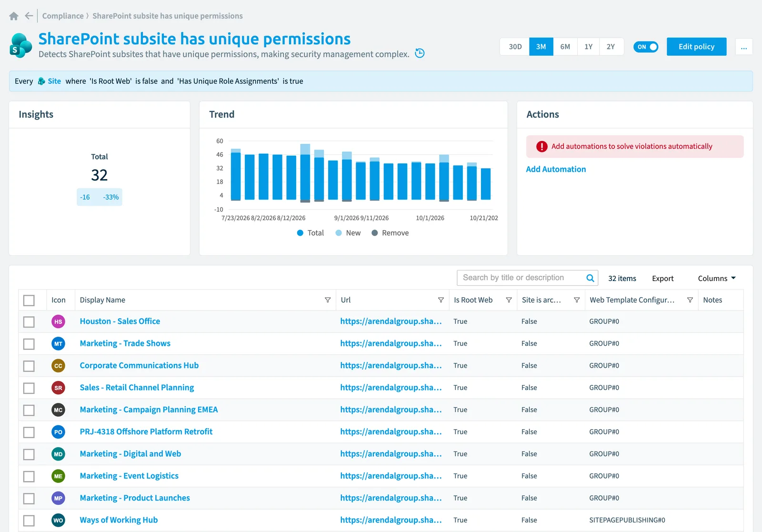
Task: Open PRJ-4318 Offshore Platform Retrofit site
Action: [146, 432]
